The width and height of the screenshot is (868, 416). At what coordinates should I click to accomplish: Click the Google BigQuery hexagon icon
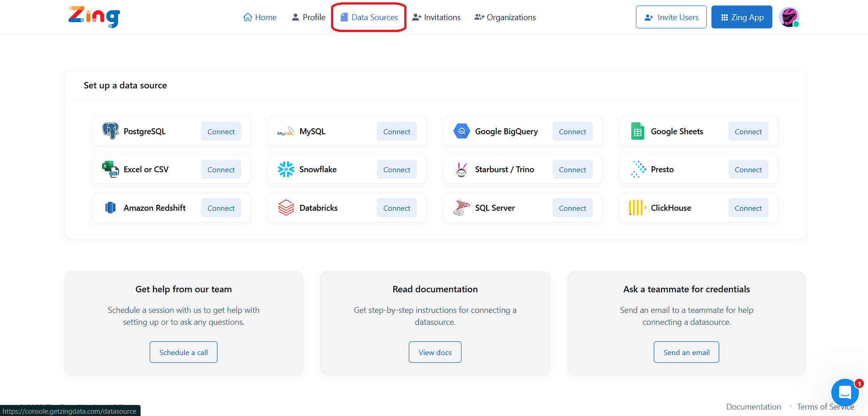tap(461, 131)
